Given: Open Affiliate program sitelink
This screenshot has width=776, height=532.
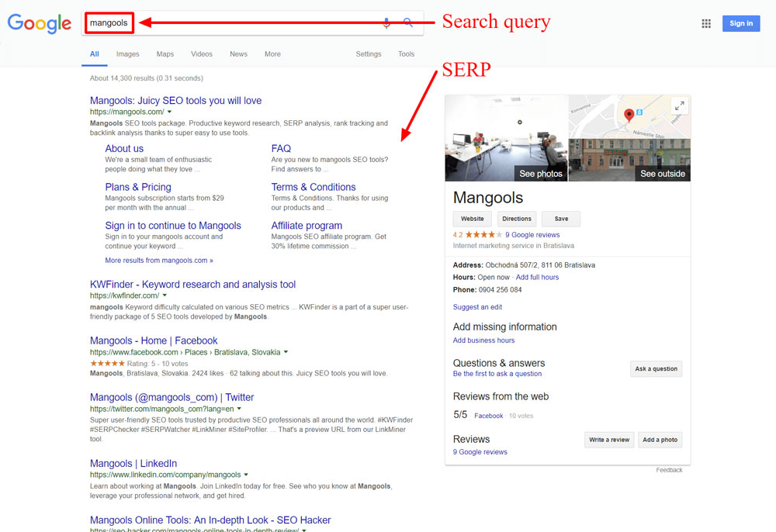Looking at the screenshot, I should (x=307, y=226).
